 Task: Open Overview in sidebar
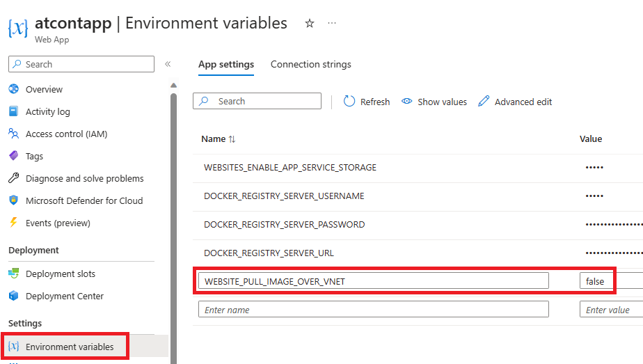(x=44, y=89)
